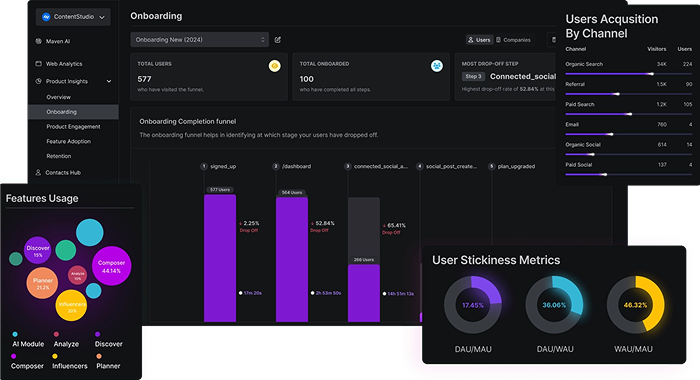Viewport: 700px width, 380px height.
Task: Open Product Engagement page
Action: click(73, 127)
